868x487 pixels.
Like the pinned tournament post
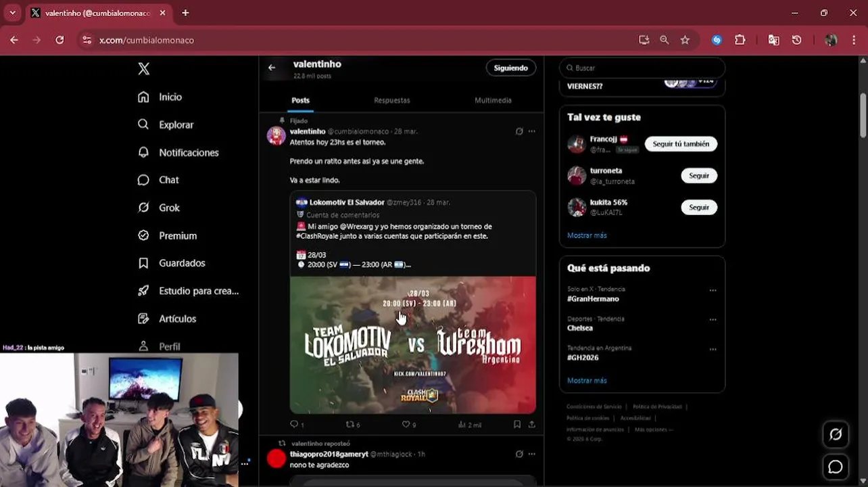pos(409,424)
